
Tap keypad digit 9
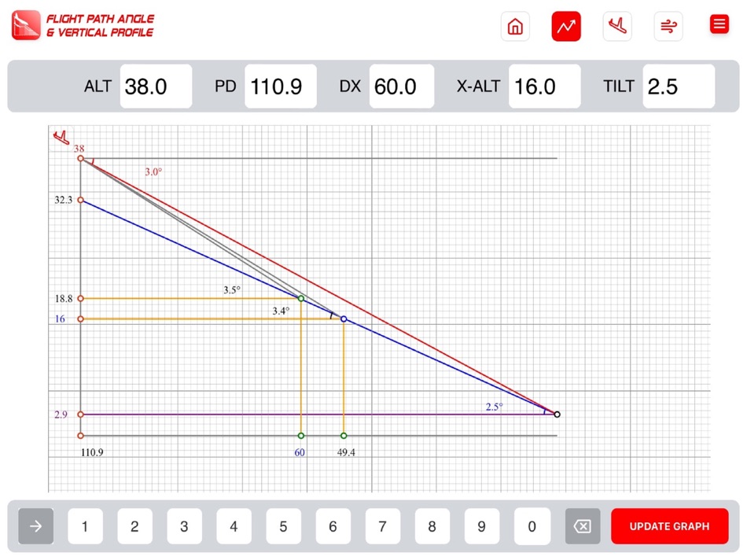[x=482, y=526]
